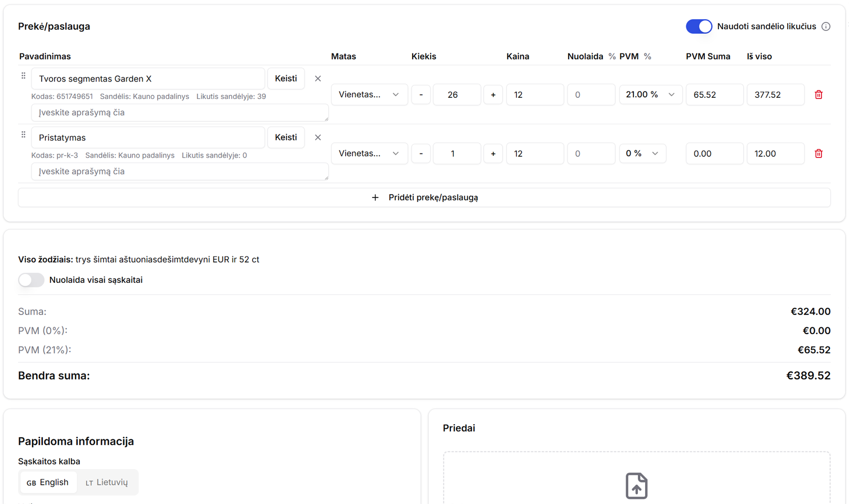Click drag handle of Pristatymas row

click(x=23, y=135)
